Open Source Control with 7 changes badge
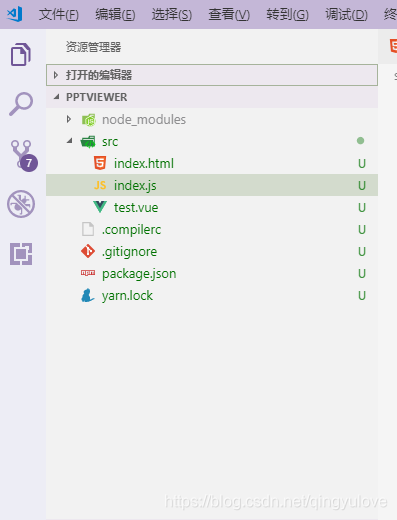This screenshot has width=397, height=520. click(x=23, y=156)
